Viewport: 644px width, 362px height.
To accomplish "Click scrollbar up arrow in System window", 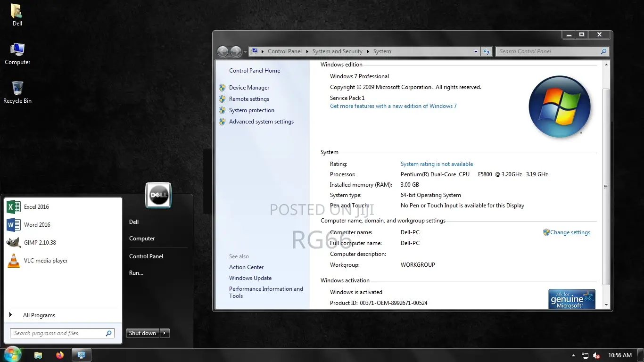I will (x=606, y=64).
